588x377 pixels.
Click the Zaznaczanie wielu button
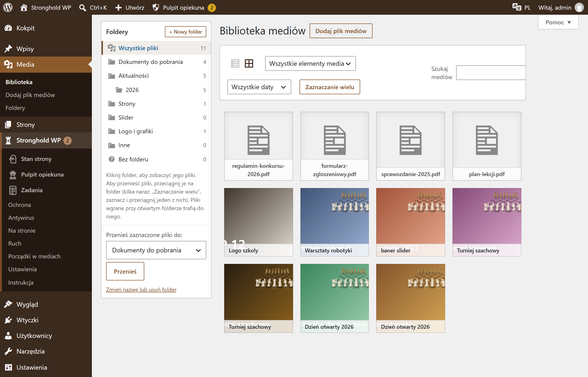point(330,87)
